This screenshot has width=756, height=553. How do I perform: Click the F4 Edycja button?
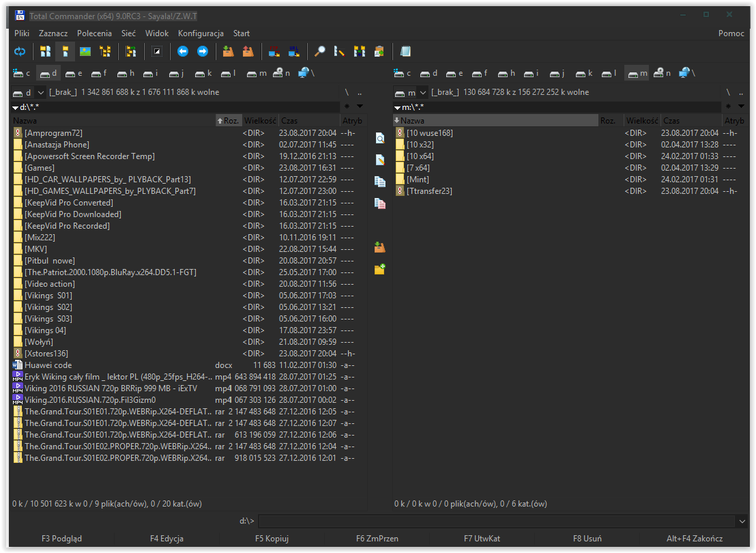(166, 539)
